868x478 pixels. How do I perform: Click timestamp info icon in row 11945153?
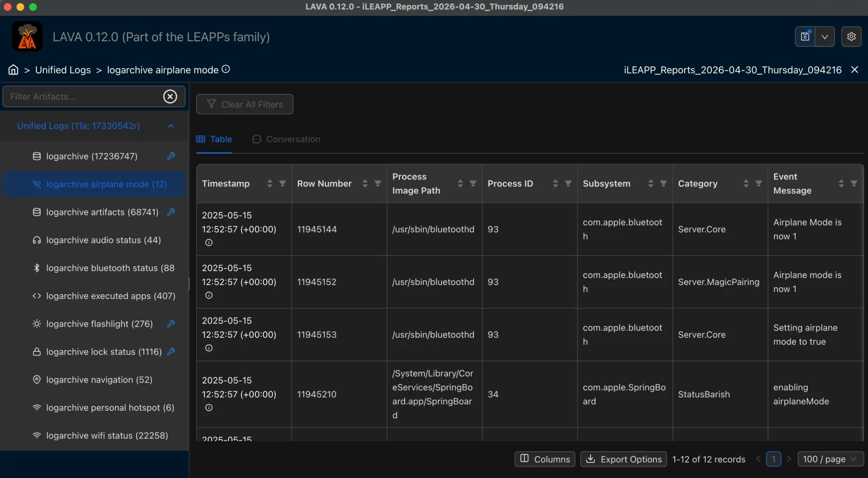click(209, 348)
